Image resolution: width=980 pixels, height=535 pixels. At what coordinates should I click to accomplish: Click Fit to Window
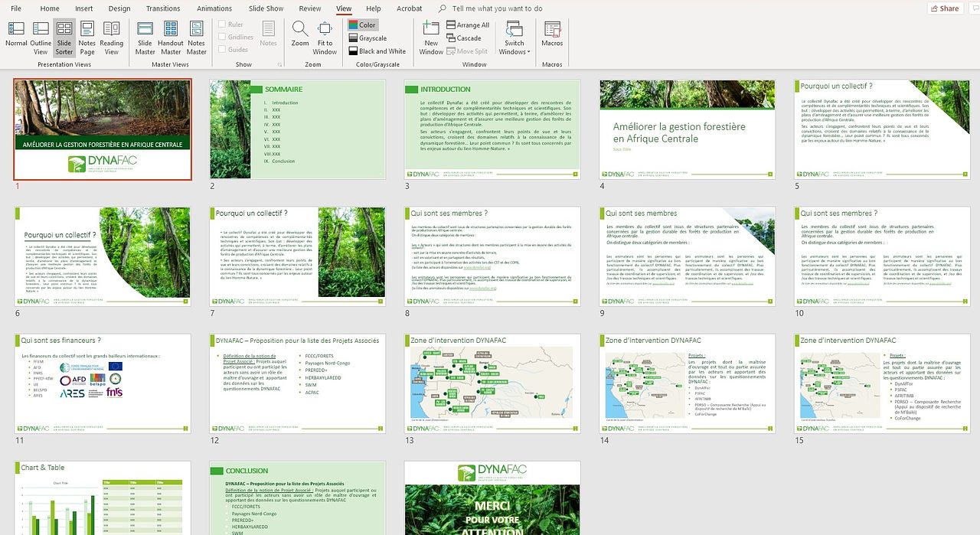325,38
